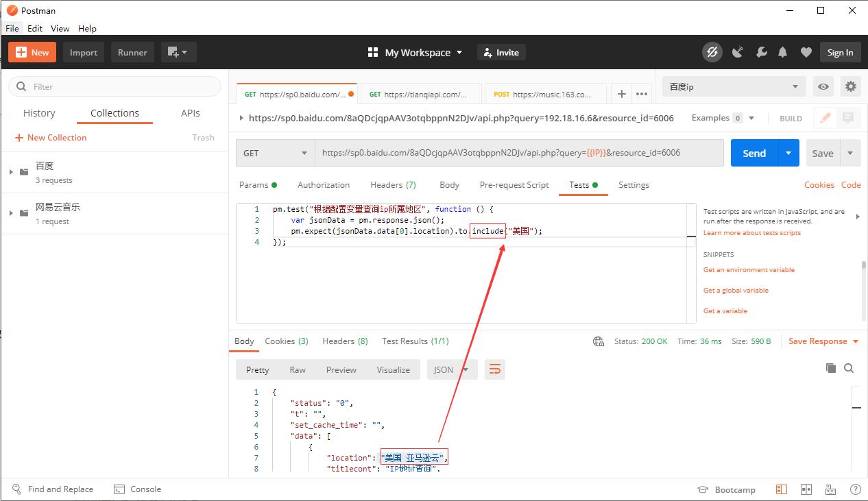This screenshot has height=501, width=868.
Task: Add a new request tab
Action: point(621,94)
